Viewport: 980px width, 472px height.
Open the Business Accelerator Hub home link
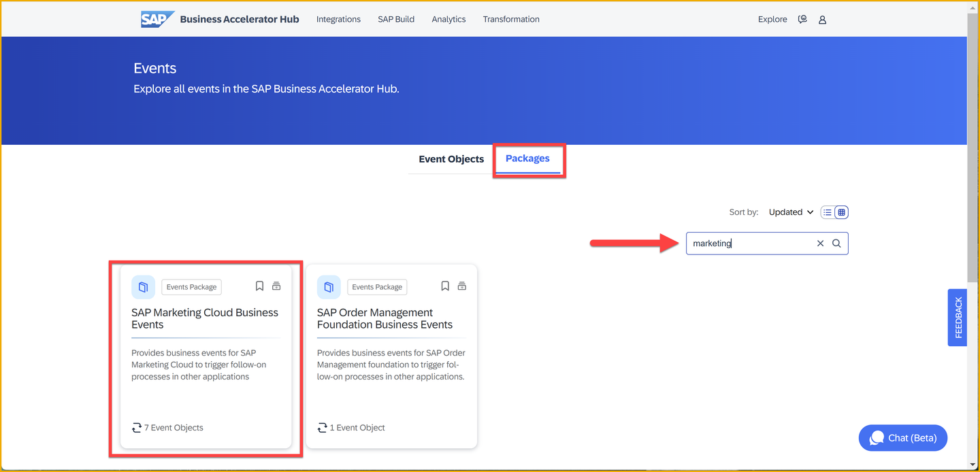pos(240,19)
